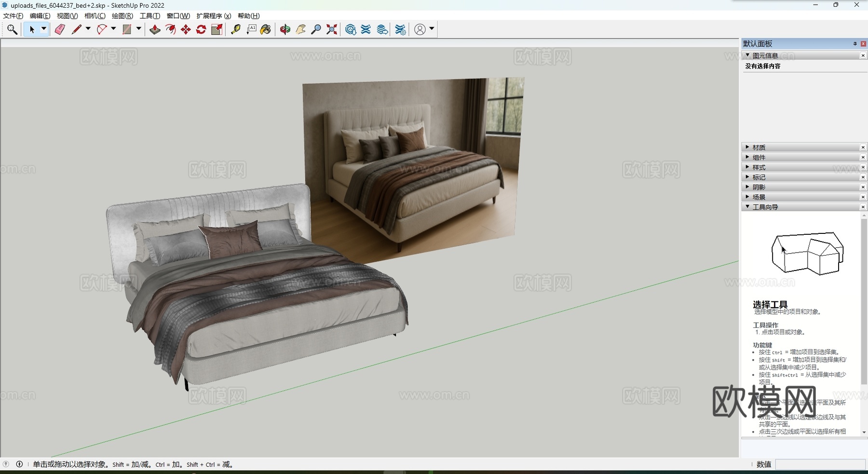868x474 pixels.
Task: Close the 工具向导 panel section
Action: (x=863, y=207)
